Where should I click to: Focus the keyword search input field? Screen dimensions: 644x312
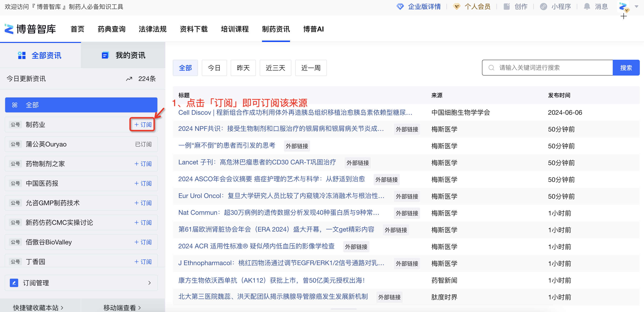pos(547,68)
